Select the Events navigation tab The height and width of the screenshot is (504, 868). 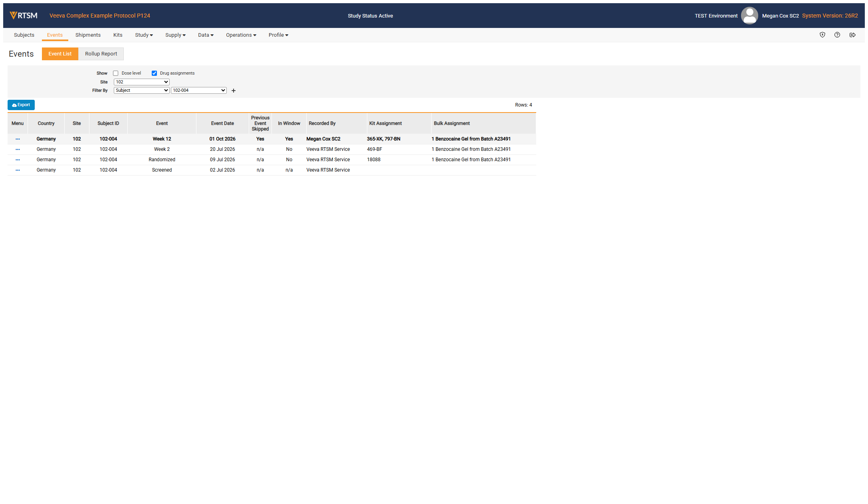pyautogui.click(x=55, y=35)
